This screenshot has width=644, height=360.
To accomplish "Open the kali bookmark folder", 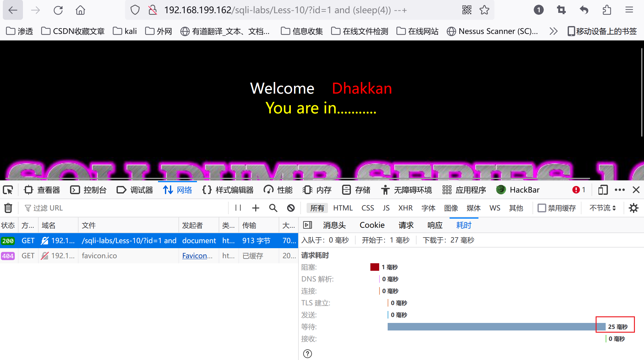I will coord(125,31).
